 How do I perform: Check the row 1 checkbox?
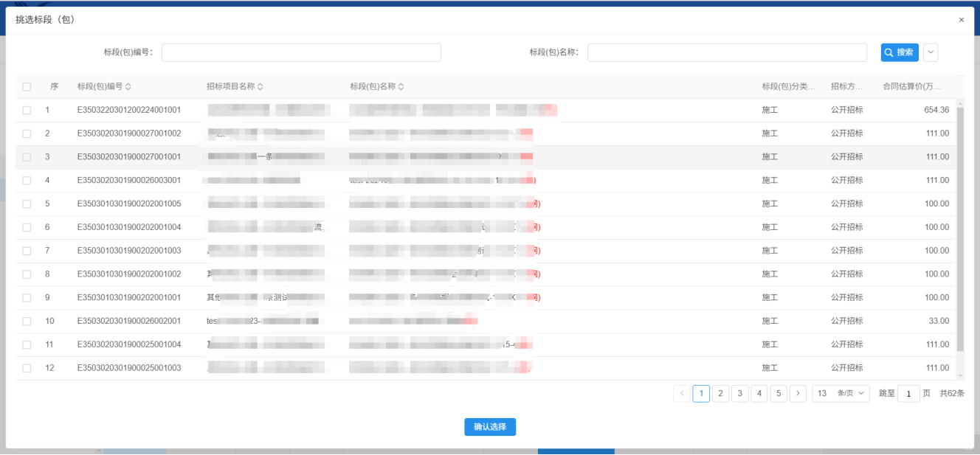pos(27,110)
